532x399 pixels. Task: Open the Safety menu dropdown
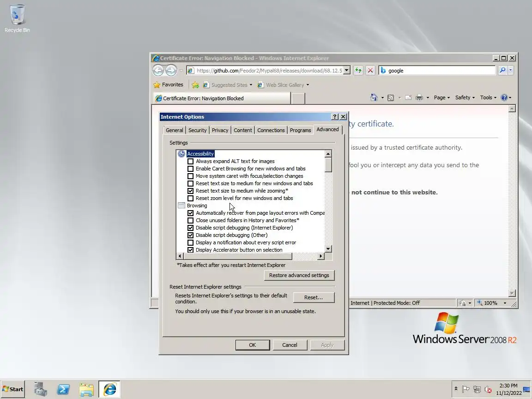click(465, 97)
